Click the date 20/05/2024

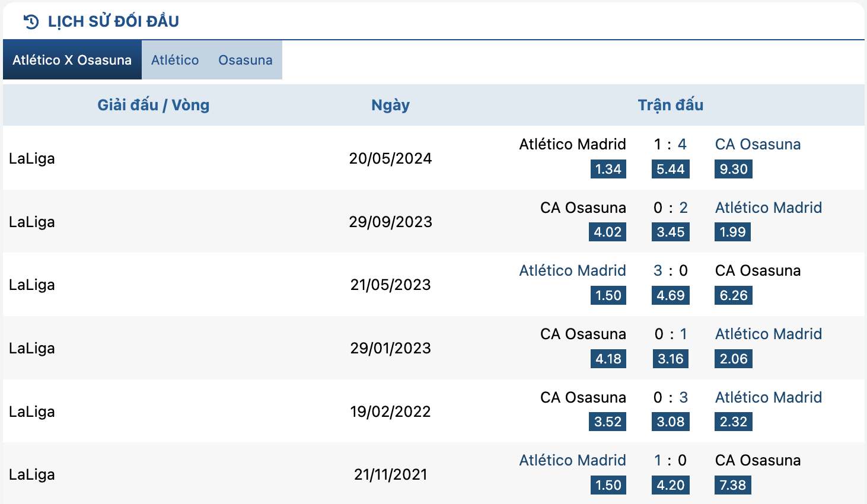point(390,158)
